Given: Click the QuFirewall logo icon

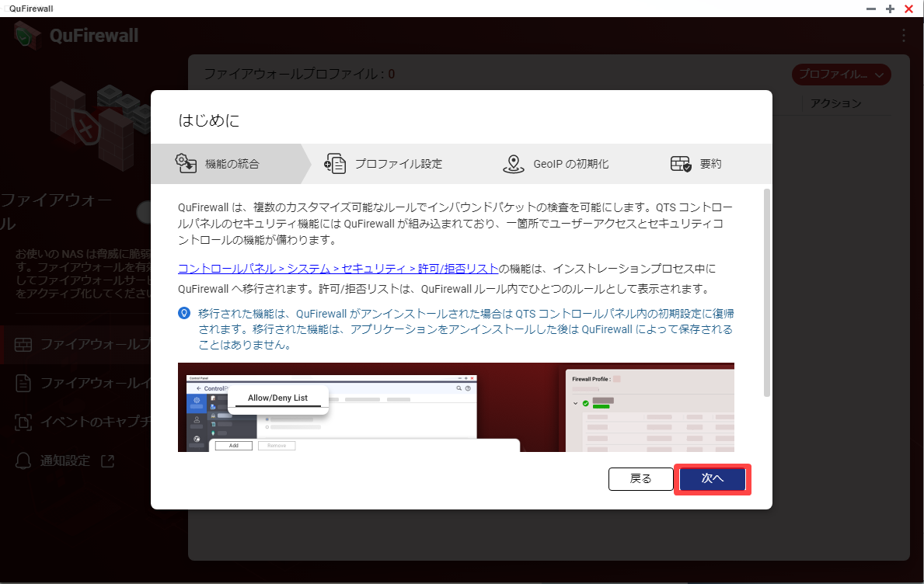Looking at the screenshot, I should coord(27,35).
